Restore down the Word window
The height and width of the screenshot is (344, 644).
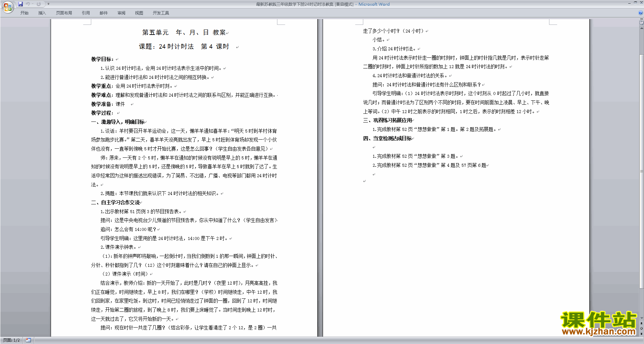[x=635, y=3]
